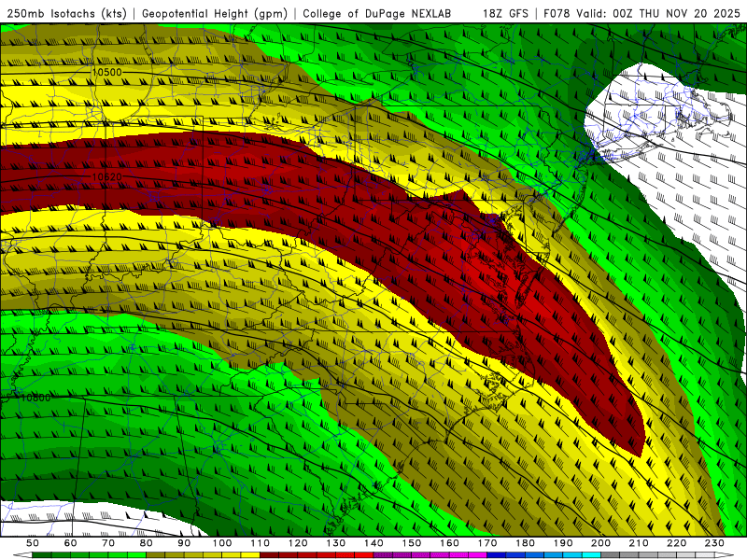Click the 70 knot color bar label
747x560 pixels.
tap(108, 543)
